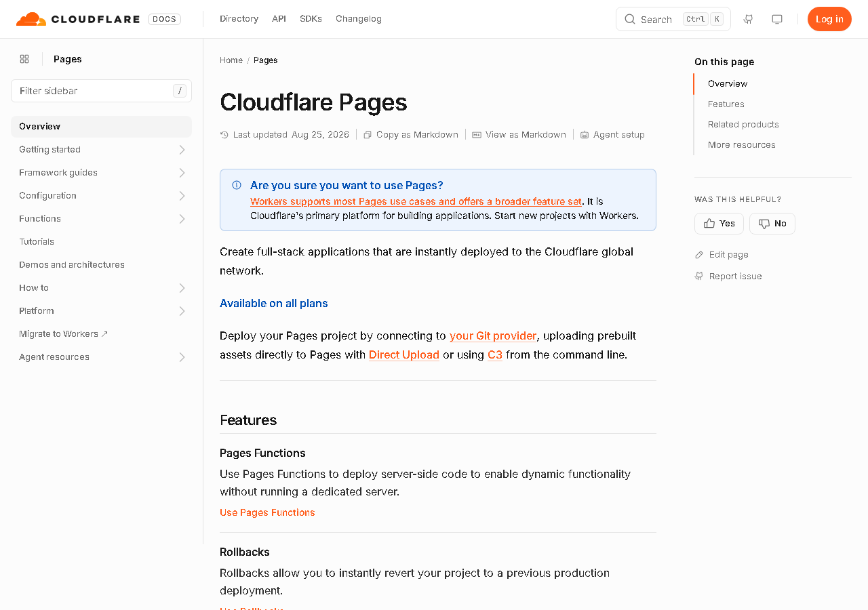Click the Cloudflare logo
This screenshot has height=610, width=868.
tap(78, 19)
